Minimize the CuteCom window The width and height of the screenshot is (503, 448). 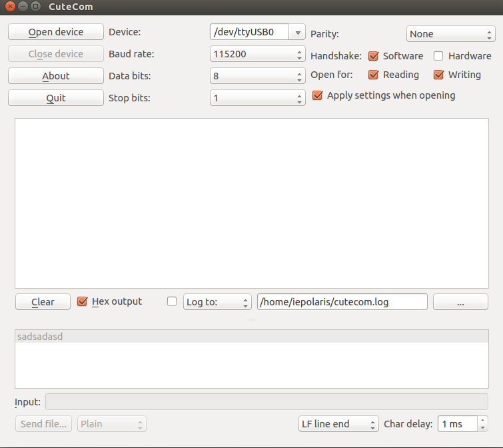[23, 7]
